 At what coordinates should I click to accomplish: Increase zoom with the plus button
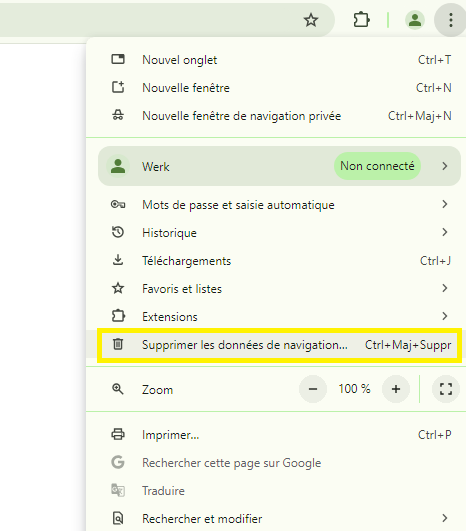(396, 389)
